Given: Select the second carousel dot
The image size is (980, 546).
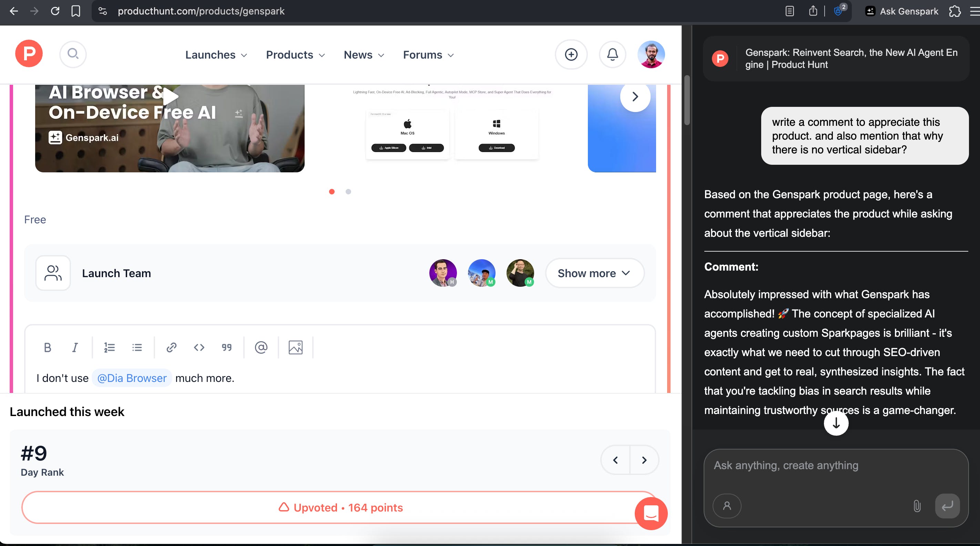Looking at the screenshot, I should [348, 192].
